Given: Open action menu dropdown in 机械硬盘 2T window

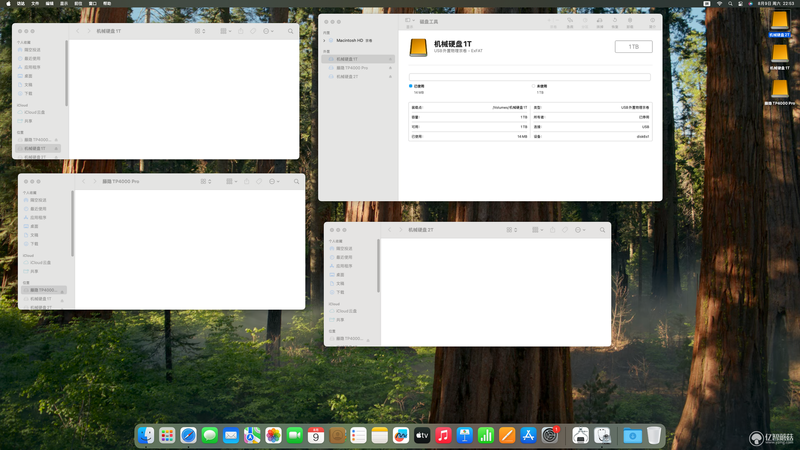Looking at the screenshot, I should pyautogui.click(x=580, y=230).
